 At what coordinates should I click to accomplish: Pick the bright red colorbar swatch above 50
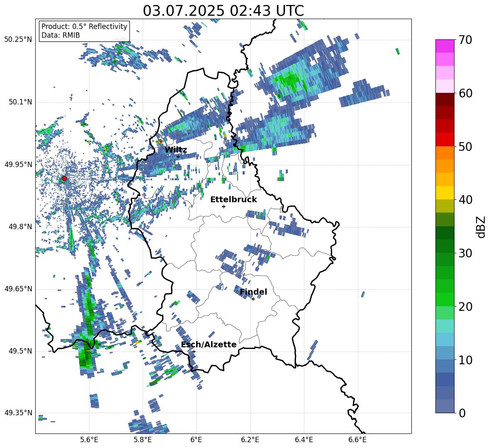445,140
